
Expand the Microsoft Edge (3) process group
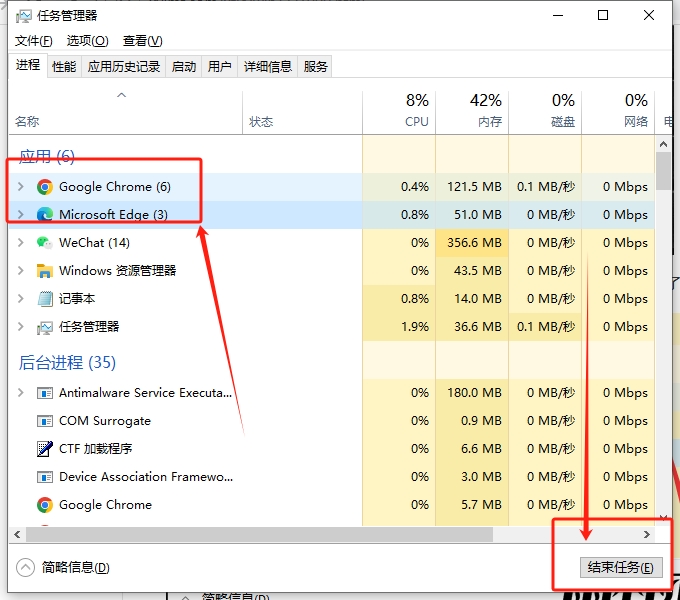pyautogui.click(x=21, y=215)
